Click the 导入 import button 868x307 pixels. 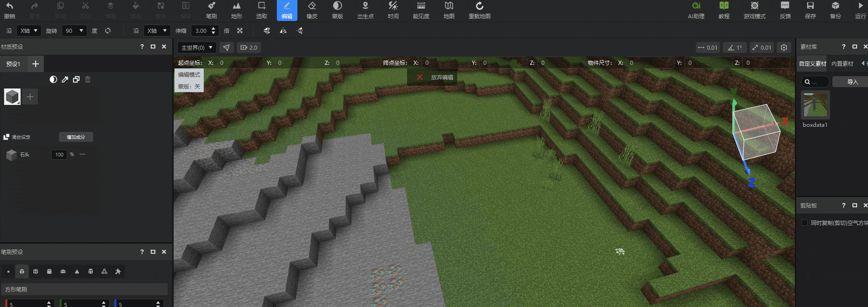coord(852,82)
